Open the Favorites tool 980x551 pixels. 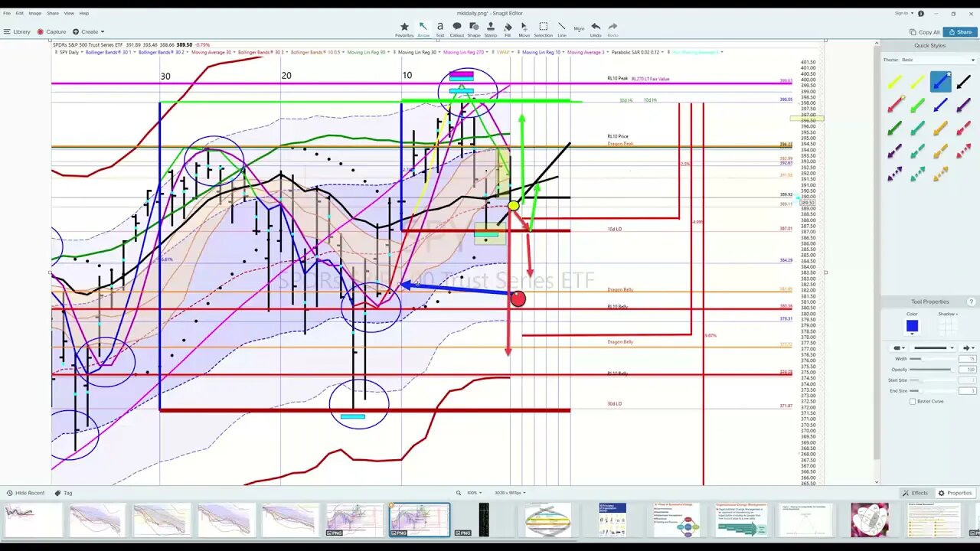pos(404,30)
